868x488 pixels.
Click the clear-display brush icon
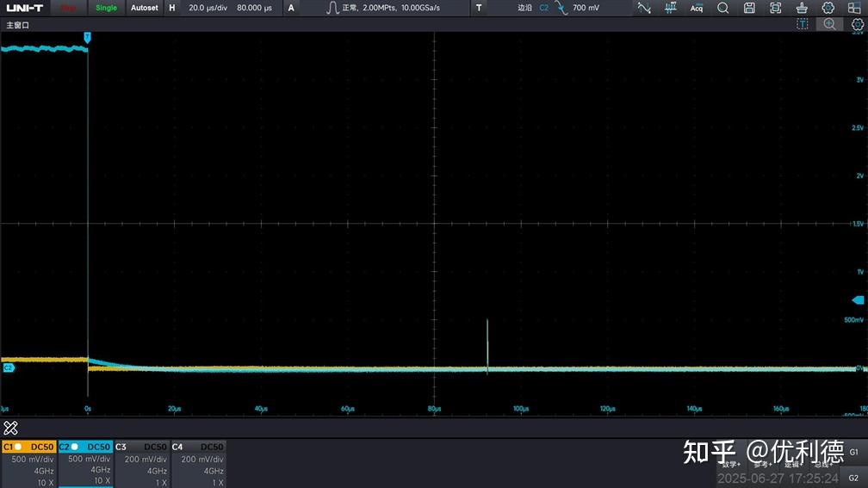[802, 8]
